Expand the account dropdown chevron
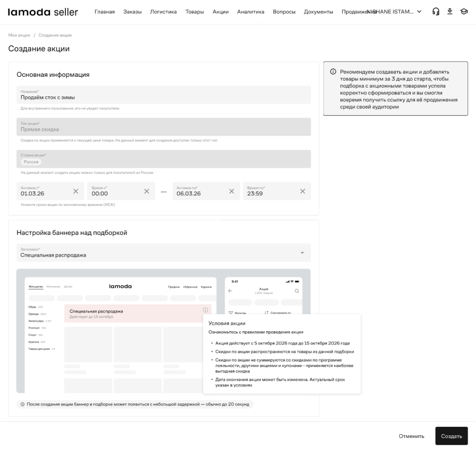This screenshot has height=450, width=476. click(x=419, y=12)
